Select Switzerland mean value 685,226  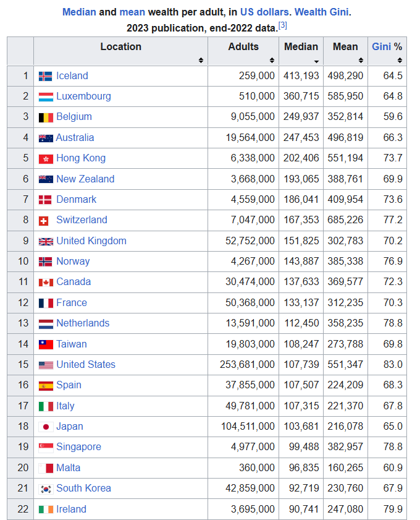345,220
